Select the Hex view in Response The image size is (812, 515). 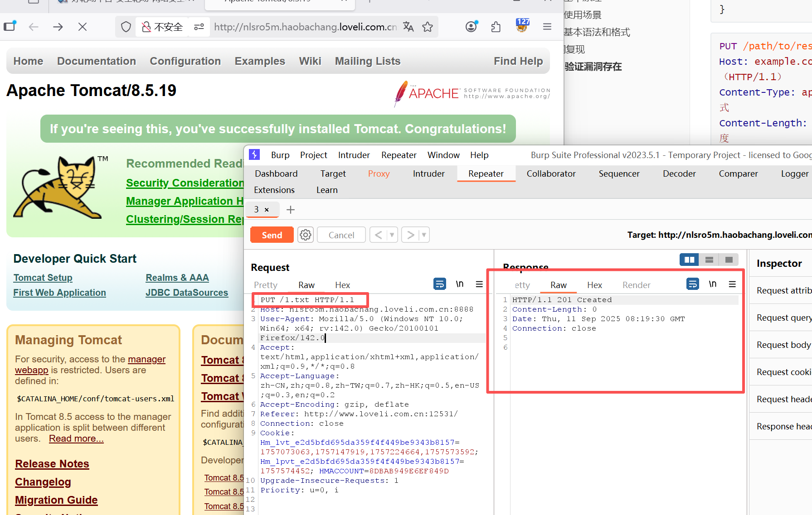594,285
